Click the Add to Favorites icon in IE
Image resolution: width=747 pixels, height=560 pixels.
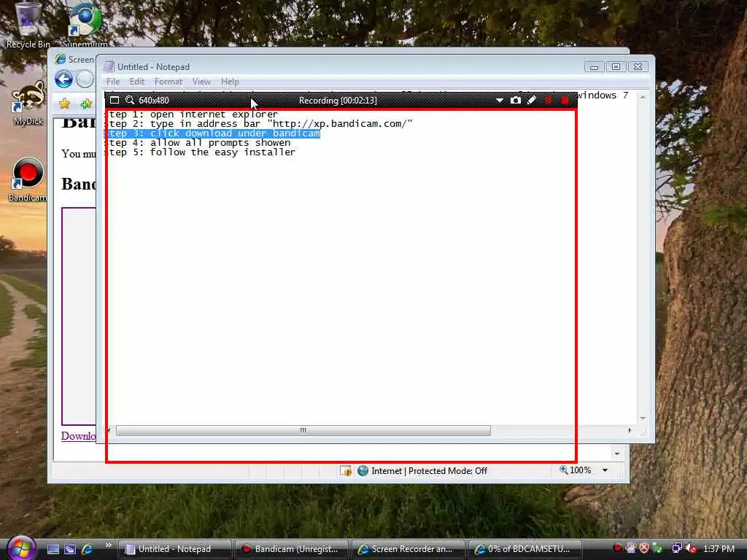[x=86, y=104]
